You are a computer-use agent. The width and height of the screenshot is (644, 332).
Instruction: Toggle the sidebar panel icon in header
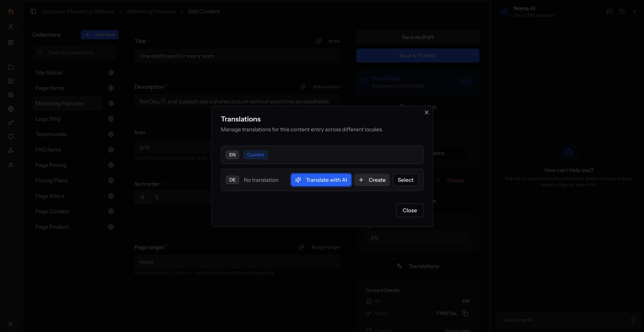click(33, 12)
